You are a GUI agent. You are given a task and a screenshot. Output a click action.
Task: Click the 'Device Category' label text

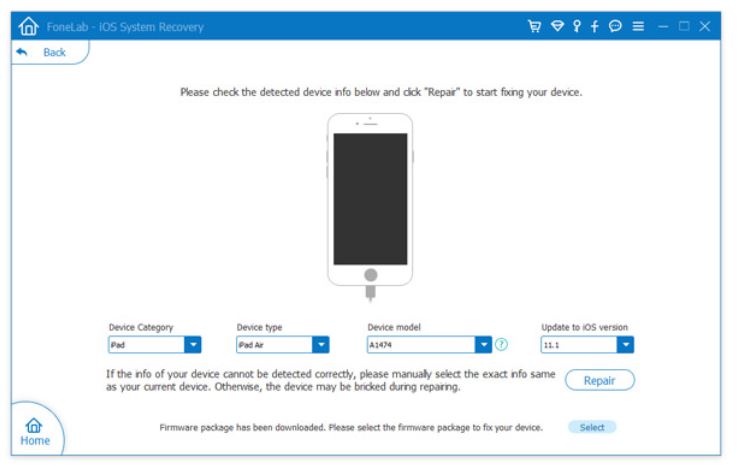(141, 327)
